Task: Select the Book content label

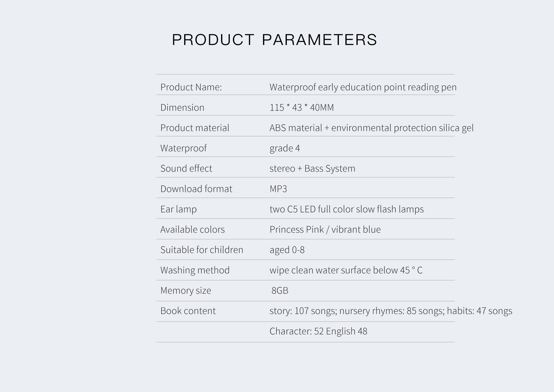Action: (188, 311)
